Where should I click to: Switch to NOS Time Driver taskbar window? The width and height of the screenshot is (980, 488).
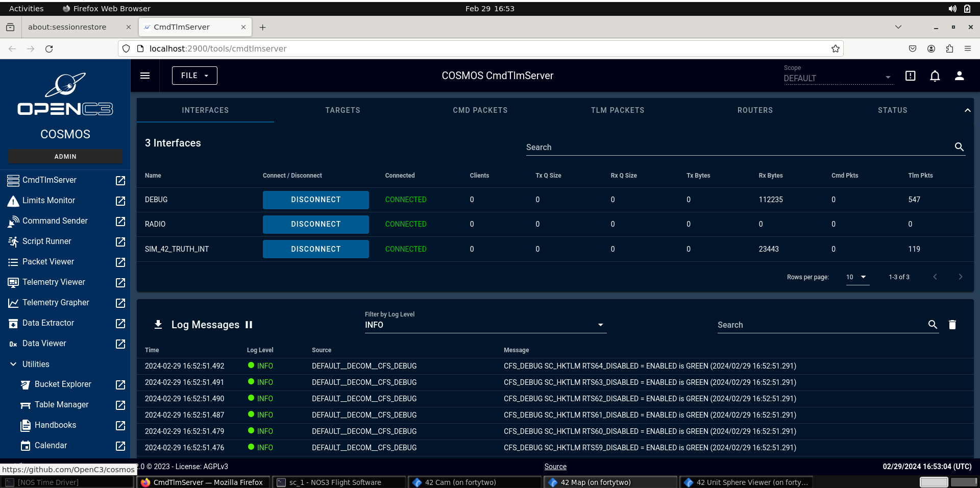point(67,482)
